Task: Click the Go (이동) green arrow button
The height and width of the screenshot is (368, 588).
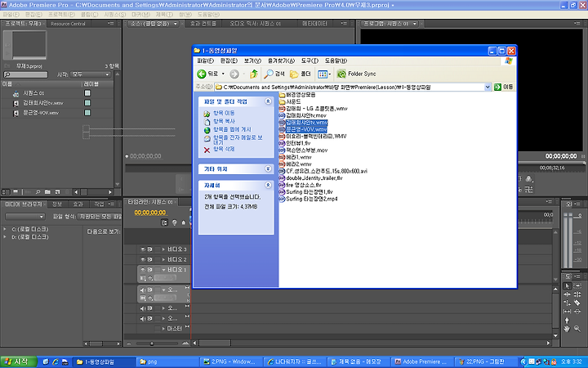Action: pos(497,88)
